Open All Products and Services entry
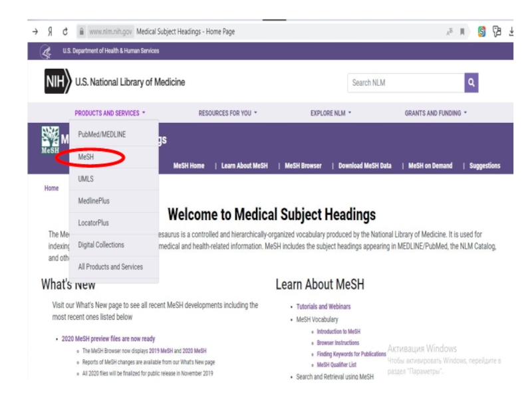Screen dimensions: 532x399 click(114, 267)
